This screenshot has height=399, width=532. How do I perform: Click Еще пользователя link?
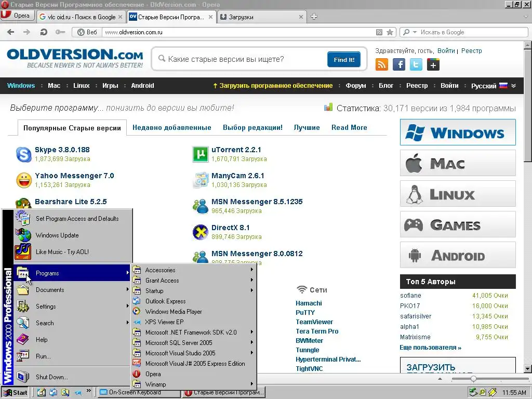pyautogui.click(x=431, y=348)
